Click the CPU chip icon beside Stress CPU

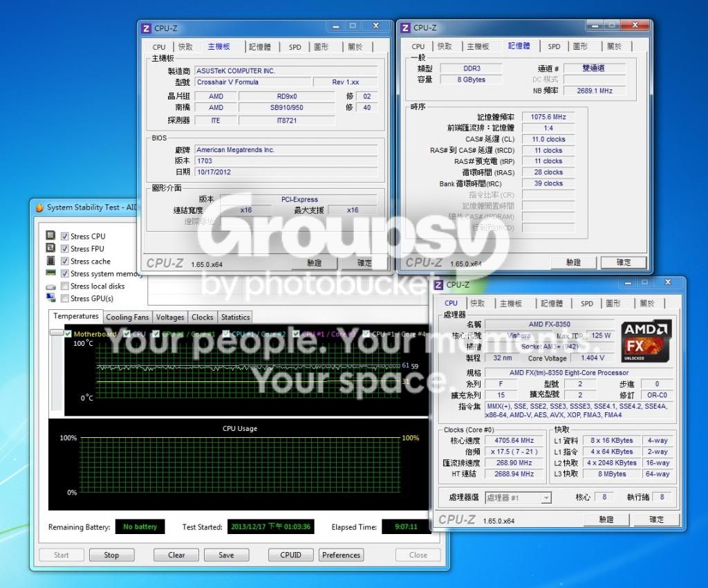[50, 235]
